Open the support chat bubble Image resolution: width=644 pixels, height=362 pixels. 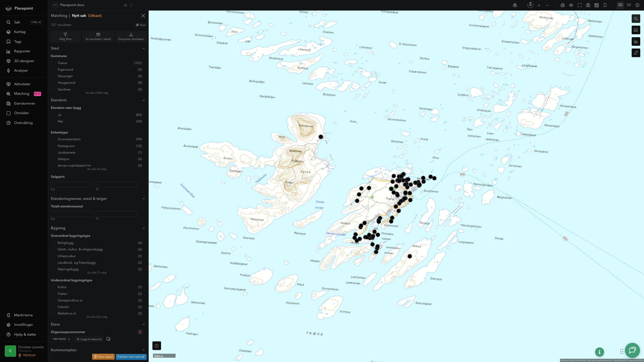coord(632,350)
